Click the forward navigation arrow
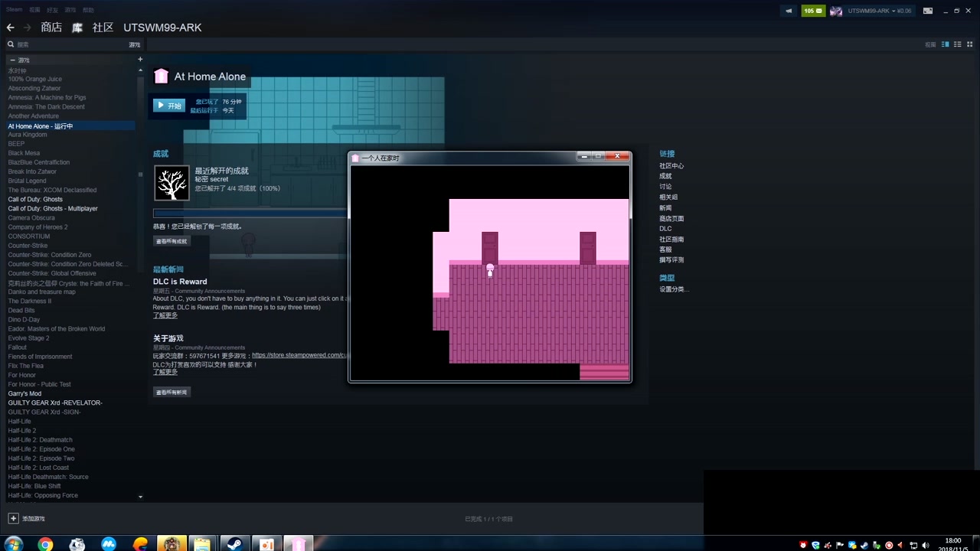The width and height of the screenshot is (980, 551). (28, 28)
